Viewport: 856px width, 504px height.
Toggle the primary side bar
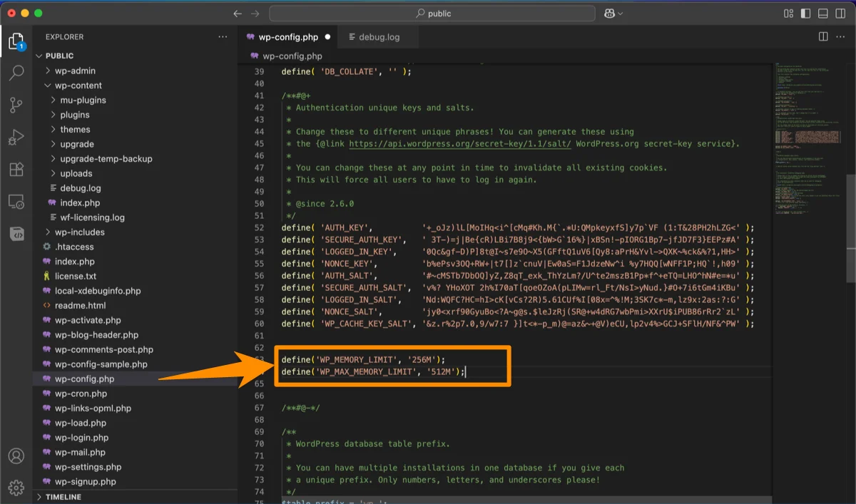coord(806,14)
